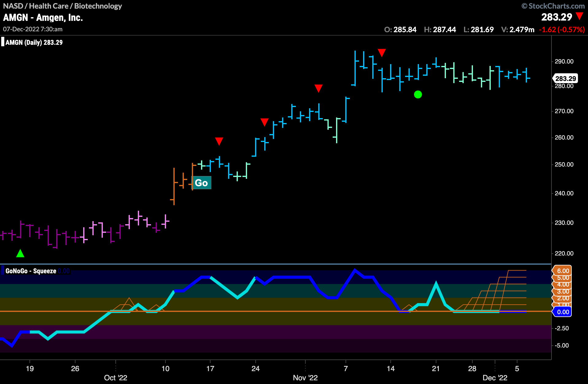Click the 260.00 price axis label
The image size is (588, 384).
(x=564, y=137)
